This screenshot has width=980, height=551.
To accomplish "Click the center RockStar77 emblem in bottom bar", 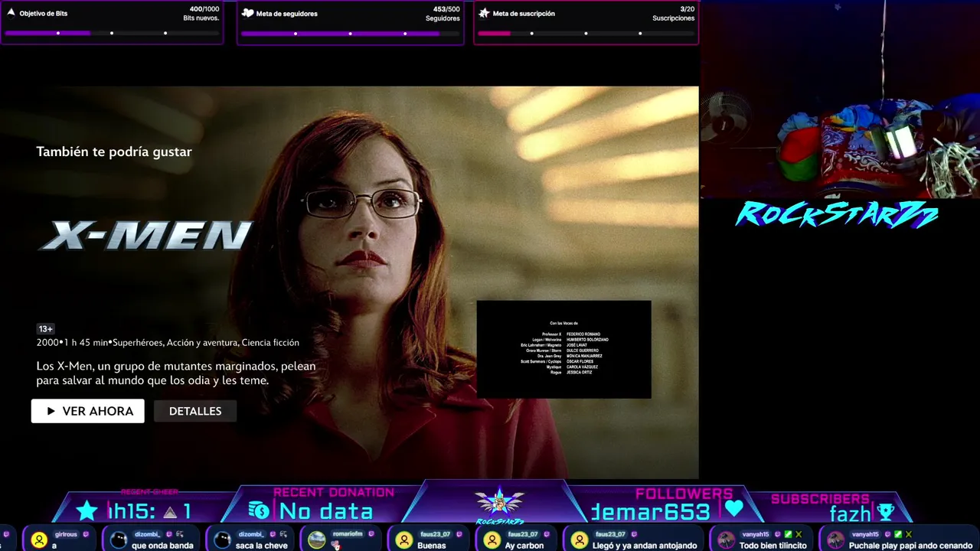I will point(499,504).
